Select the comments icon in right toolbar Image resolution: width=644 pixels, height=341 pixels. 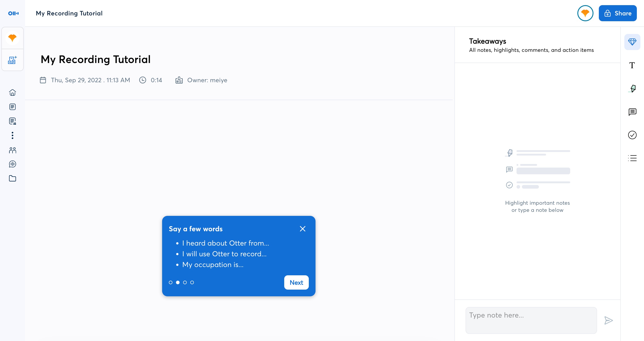click(x=632, y=112)
